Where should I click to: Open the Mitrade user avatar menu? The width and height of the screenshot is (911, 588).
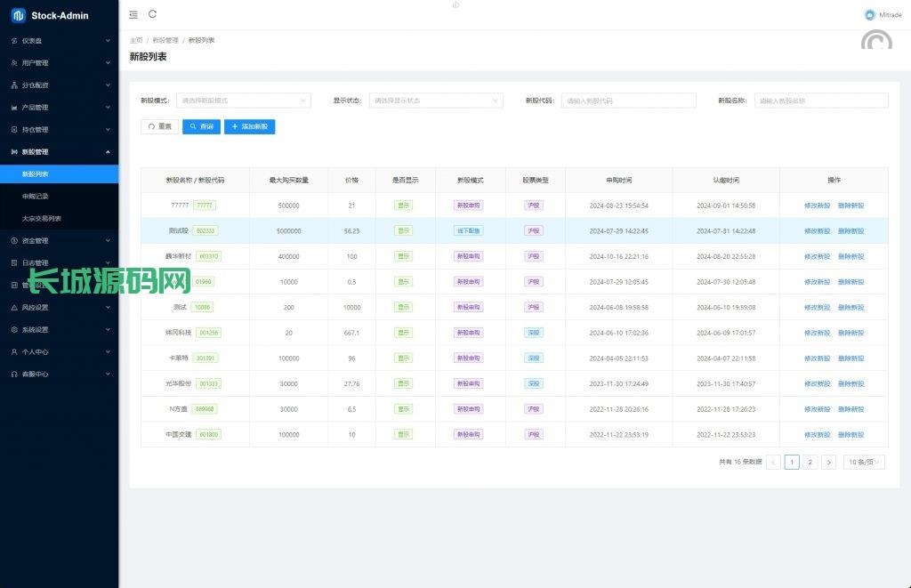click(869, 15)
